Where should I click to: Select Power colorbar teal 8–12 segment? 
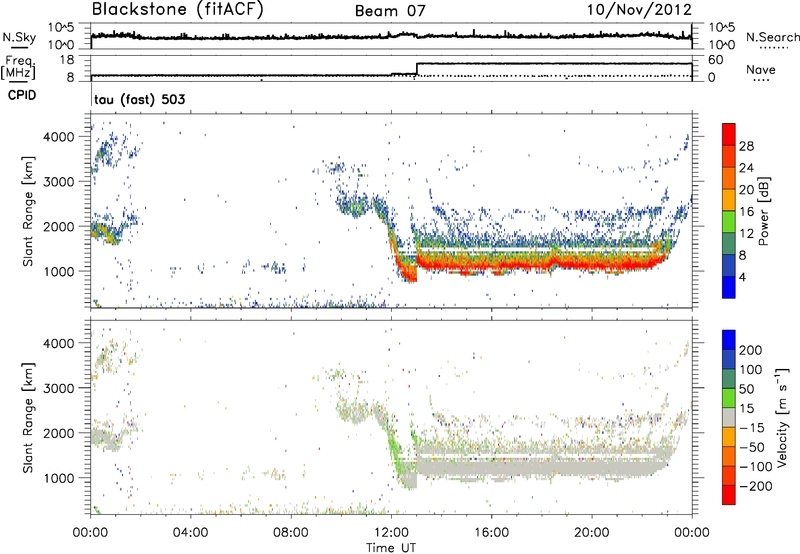729,243
